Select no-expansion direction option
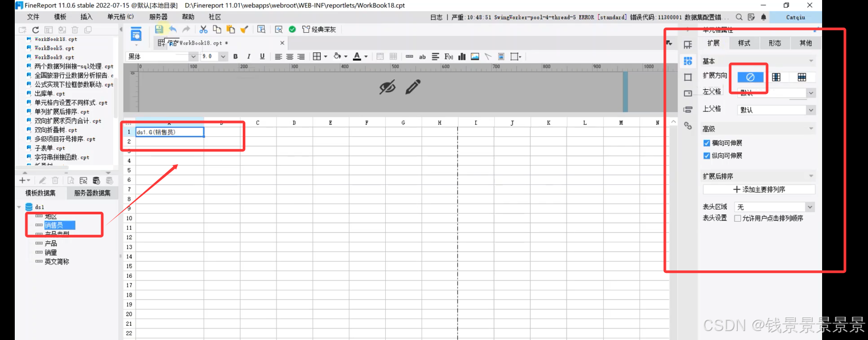 point(750,77)
